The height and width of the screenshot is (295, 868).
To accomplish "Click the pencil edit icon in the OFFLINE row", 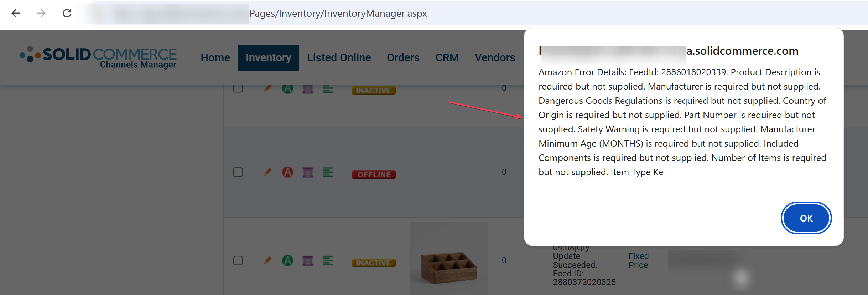I will 268,172.
